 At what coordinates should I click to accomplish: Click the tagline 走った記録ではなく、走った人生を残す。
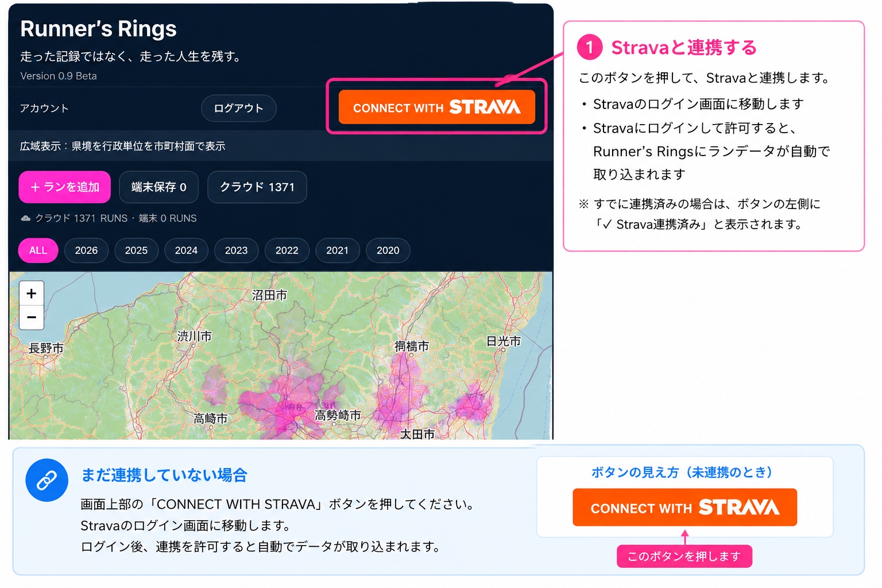pos(131,56)
